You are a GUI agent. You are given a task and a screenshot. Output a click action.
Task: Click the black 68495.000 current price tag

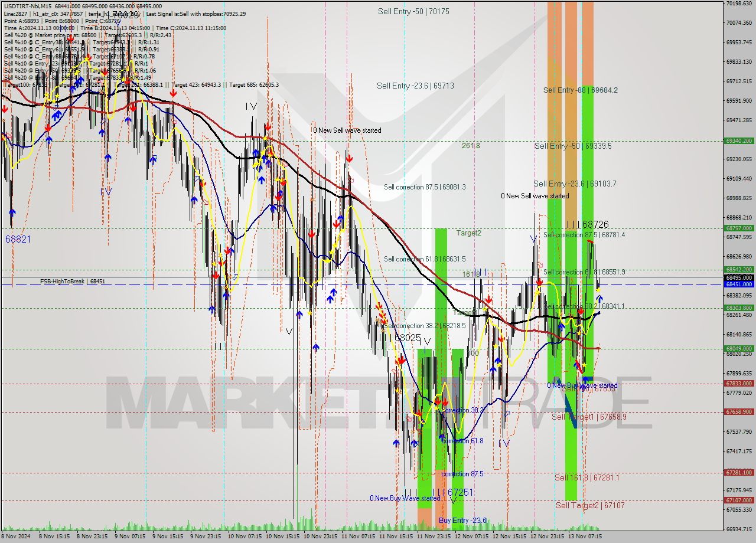739,277
